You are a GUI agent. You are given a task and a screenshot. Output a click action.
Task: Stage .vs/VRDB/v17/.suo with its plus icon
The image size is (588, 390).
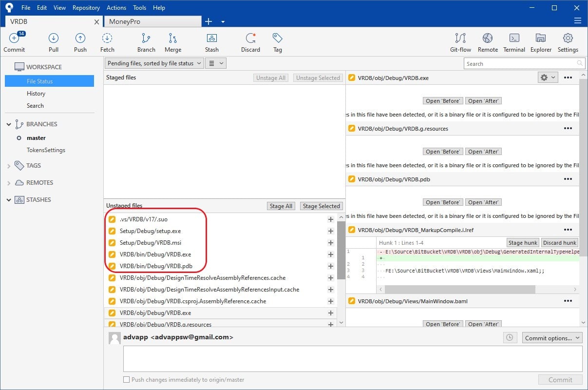pyautogui.click(x=331, y=219)
